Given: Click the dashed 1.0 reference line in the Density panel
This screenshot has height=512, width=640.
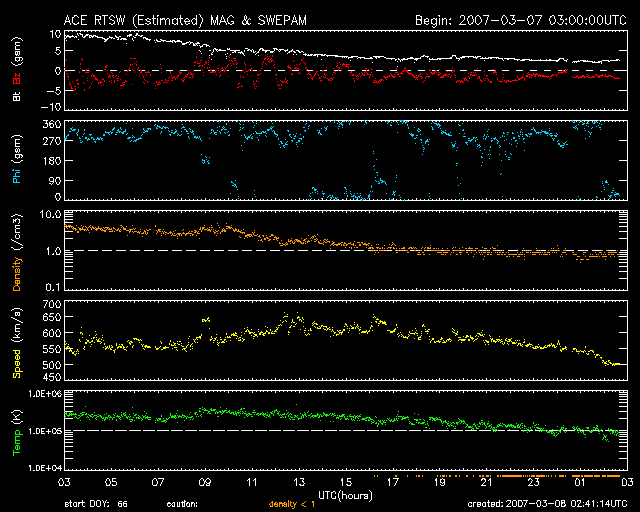Looking at the screenshot, I should [346, 250].
